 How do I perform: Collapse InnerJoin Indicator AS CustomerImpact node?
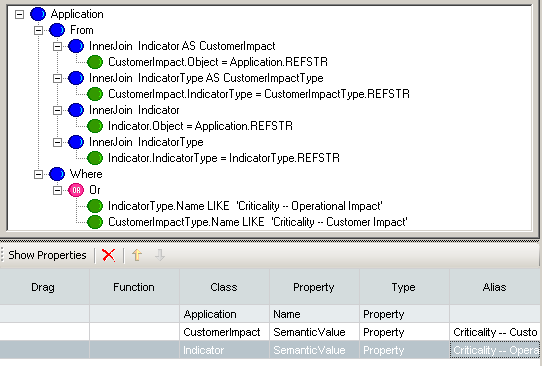58,46
